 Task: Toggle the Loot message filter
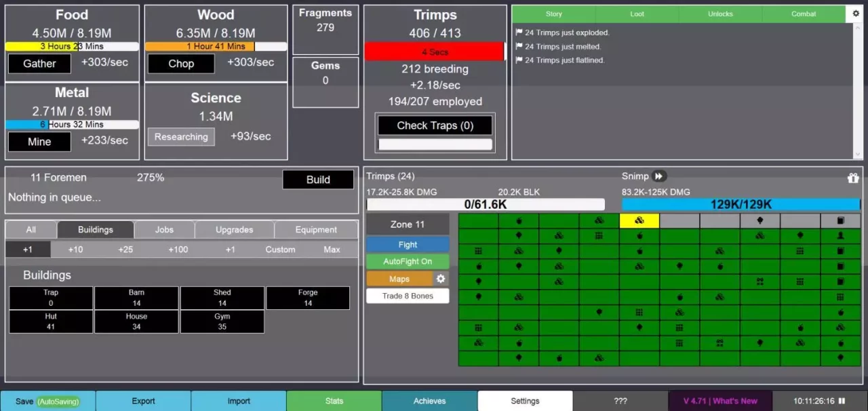click(637, 14)
